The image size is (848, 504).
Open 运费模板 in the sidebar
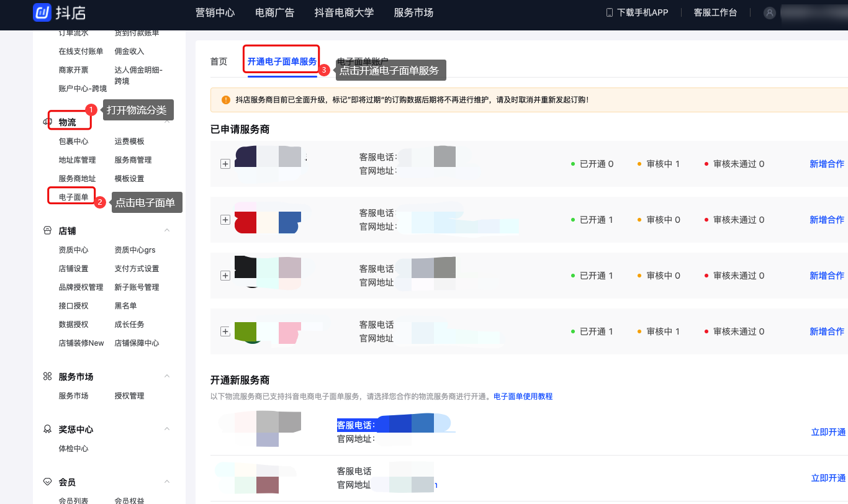[129, 142]
